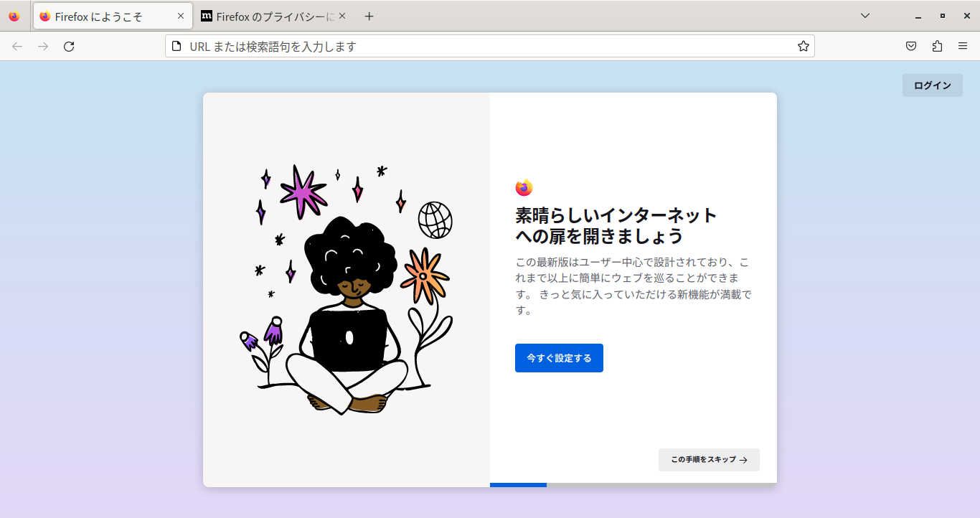Open the extensions puzzle icon
Image resolution: width=980 pixels, height=518 pixels.
click(x=937, y=47)
